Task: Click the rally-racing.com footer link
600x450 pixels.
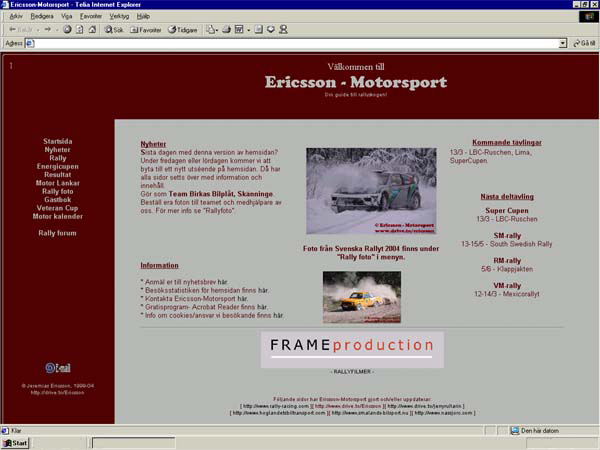Action: tap(276, 406)
